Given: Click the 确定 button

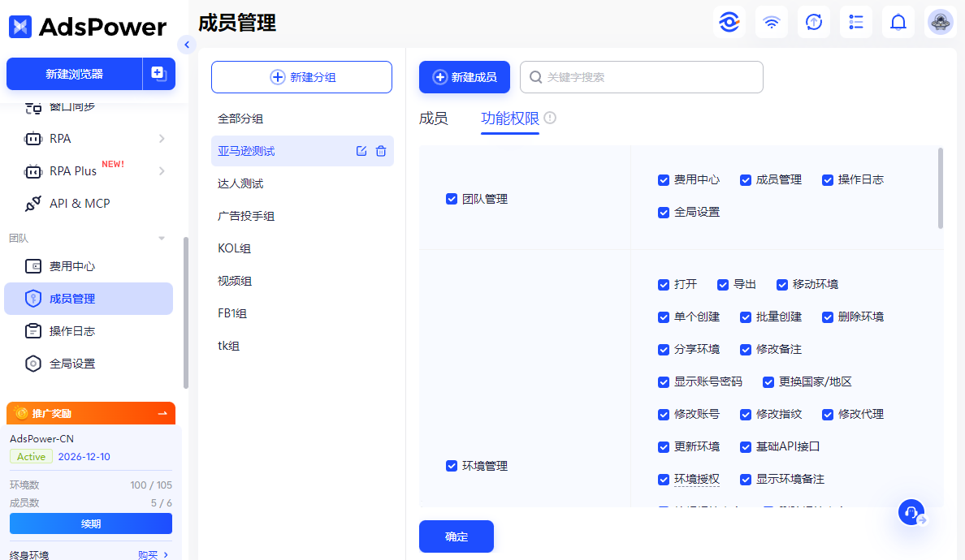Looking at the screenshot, I should (456, 536).
